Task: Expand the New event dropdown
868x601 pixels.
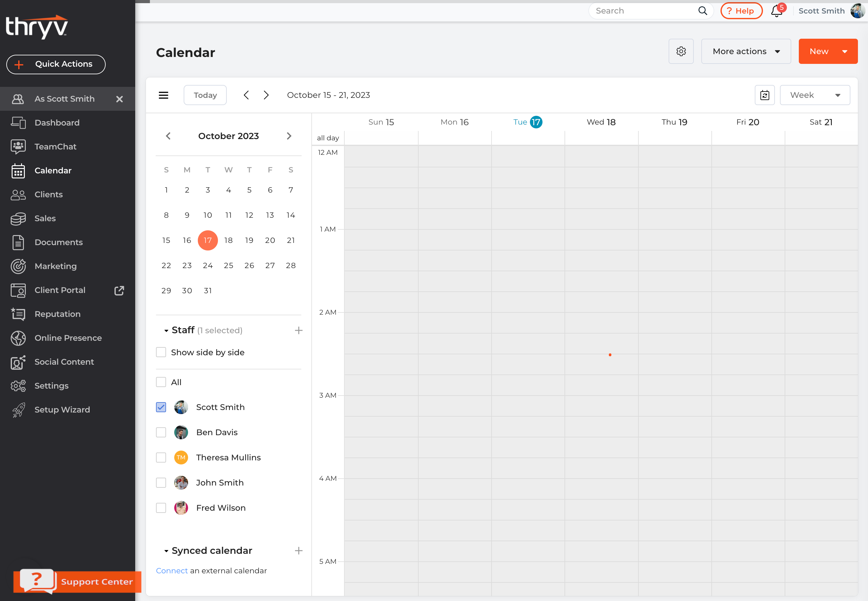Action: pos(846,51)
